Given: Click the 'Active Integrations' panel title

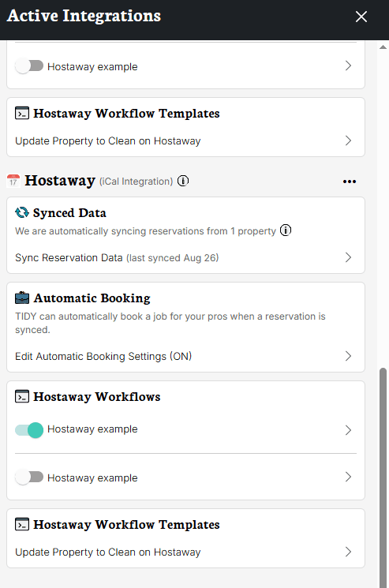Looking at the screenshot, I should 84,16.
